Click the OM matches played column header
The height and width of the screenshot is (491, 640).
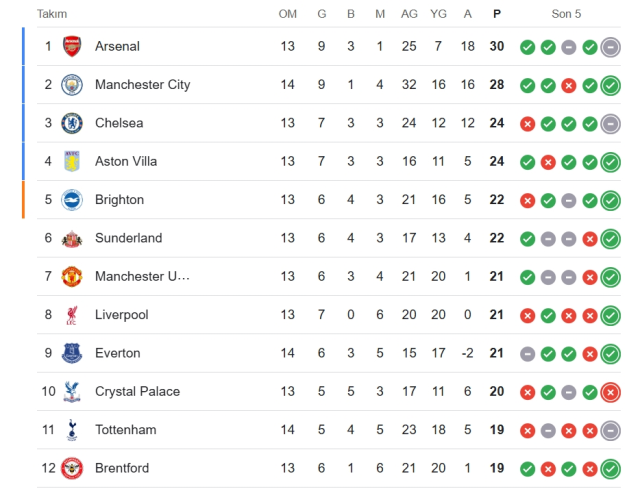click(x=288, y=14)
